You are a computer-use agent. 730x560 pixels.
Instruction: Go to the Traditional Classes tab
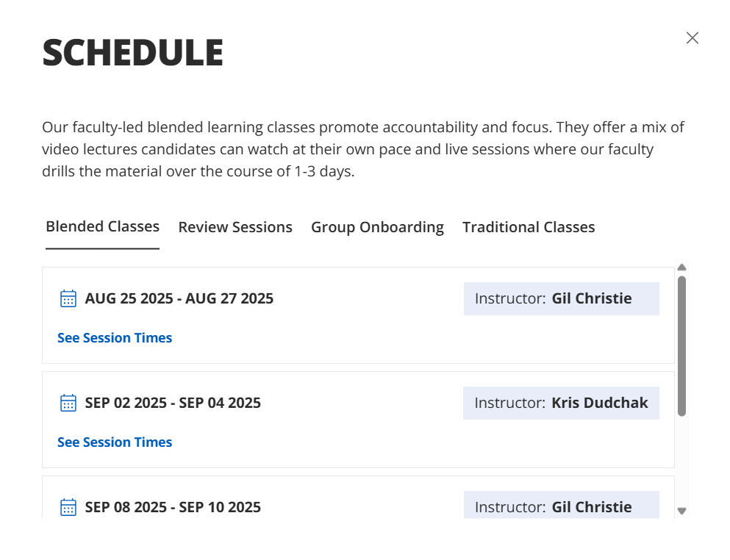529,227
